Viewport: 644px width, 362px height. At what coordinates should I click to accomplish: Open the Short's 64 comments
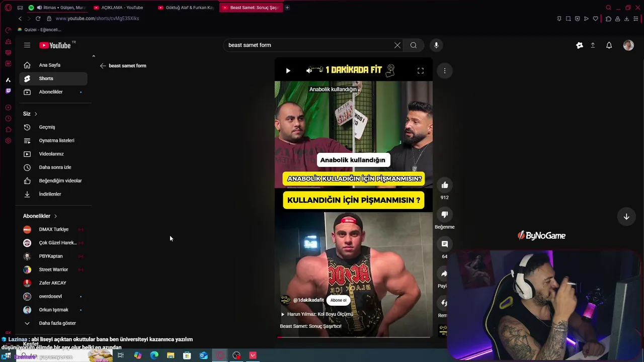coord(445,244)
